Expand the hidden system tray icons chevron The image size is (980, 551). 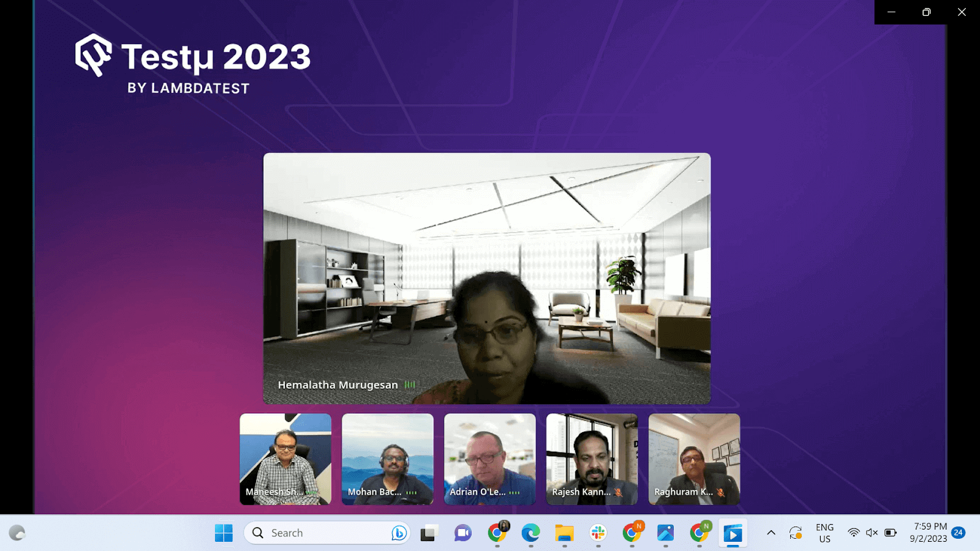click(x=771, y=533)
